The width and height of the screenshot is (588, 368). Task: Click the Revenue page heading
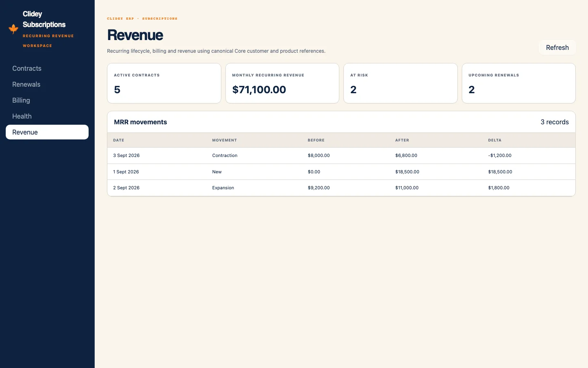coord(135,35)
